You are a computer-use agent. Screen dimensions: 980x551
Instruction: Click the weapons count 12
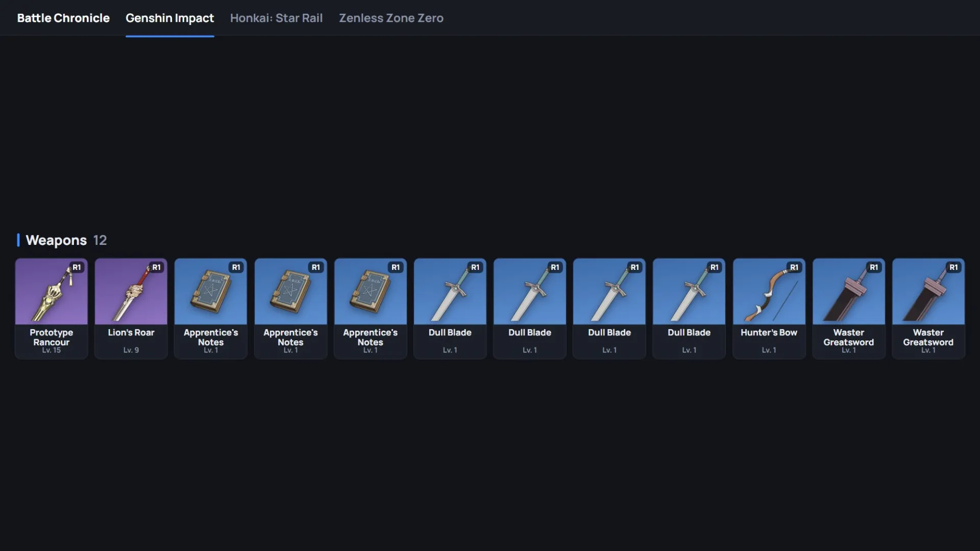pyautogui.click(x=100, y=240)
